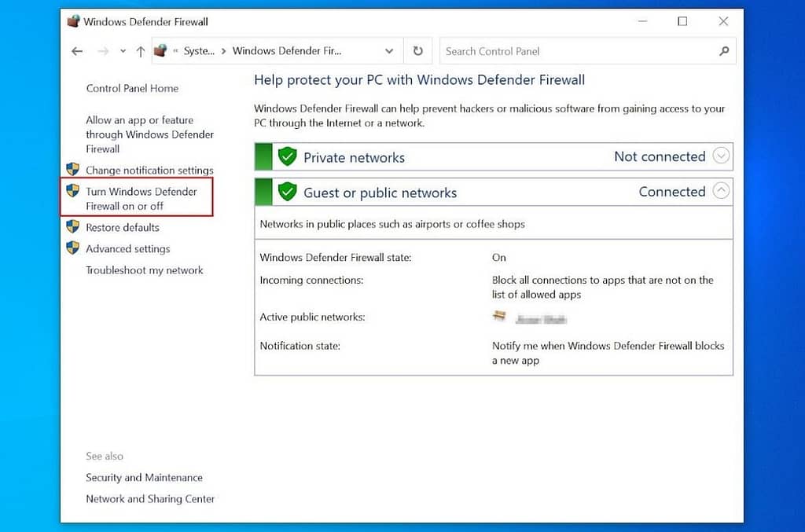Click Restore defaults link
This screenshot has height=532, width=805.
(122, 227)
